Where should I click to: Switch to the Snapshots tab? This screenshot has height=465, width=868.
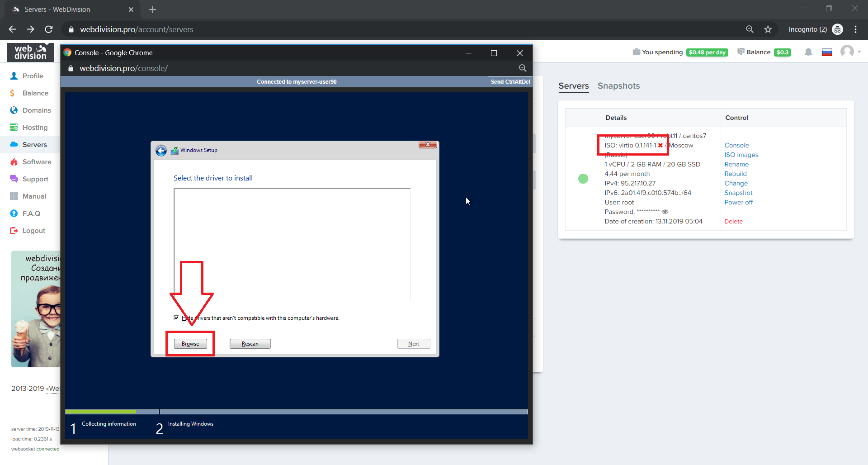point(618,86)
